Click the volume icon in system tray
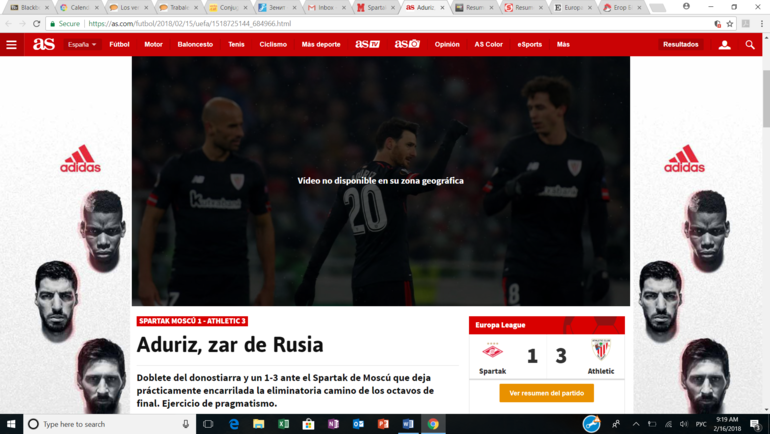Screen dimensions: 770x434 tap(684, 424)
